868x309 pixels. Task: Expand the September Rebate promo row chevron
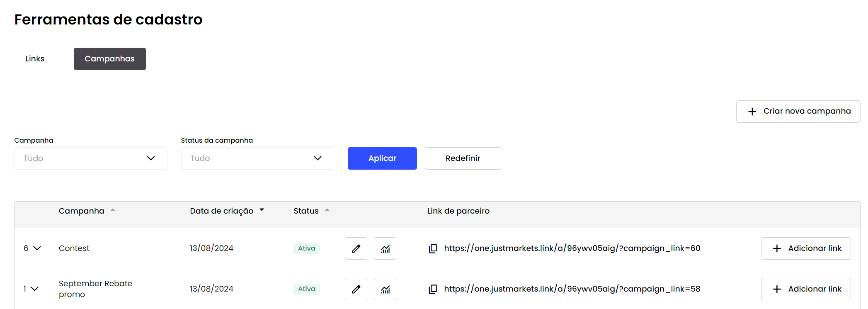35,289
